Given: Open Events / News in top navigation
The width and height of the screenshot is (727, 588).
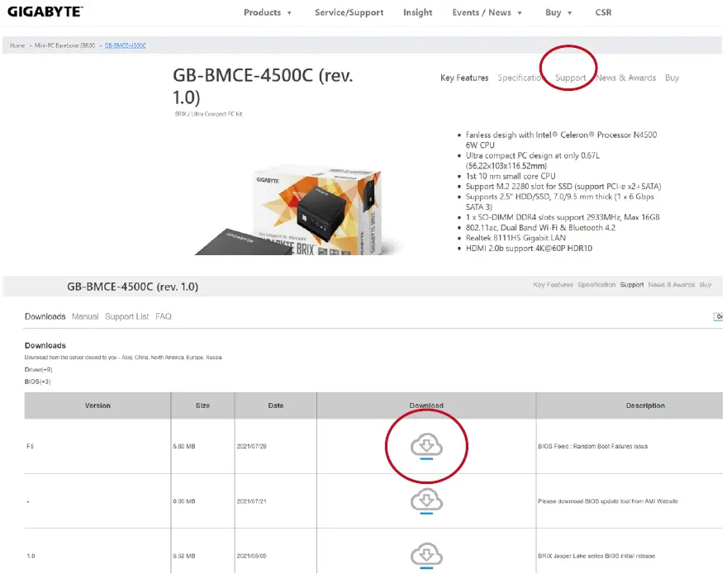Looking at the screenshot, I should (x=482, y=12).
